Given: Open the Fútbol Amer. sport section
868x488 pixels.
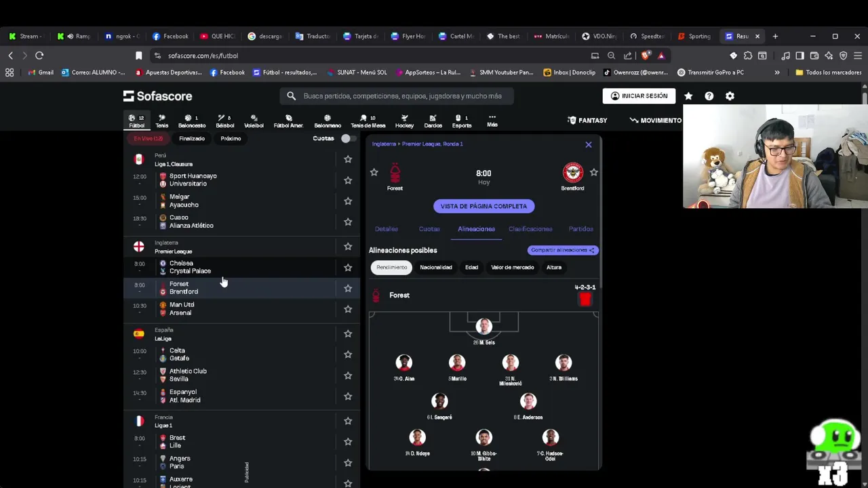Looking at the screenshot, I should pyautogui.click(x=288, y=121).
